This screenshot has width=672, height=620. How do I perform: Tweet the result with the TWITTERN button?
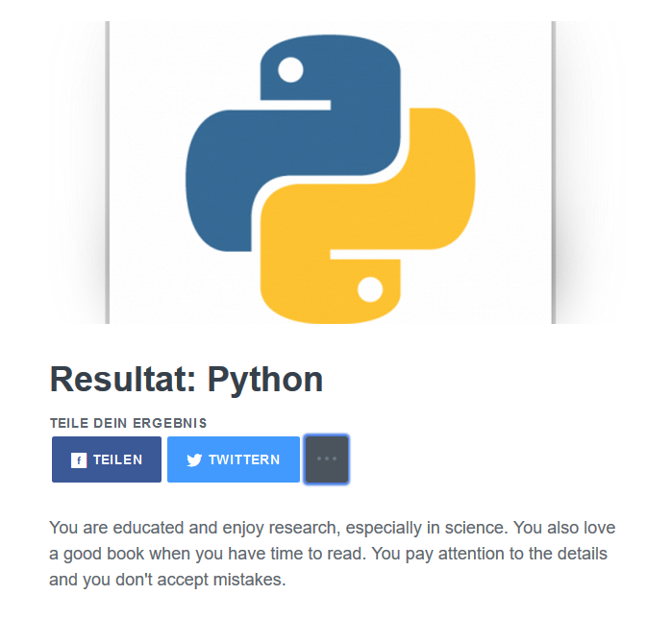coord(234,459)
